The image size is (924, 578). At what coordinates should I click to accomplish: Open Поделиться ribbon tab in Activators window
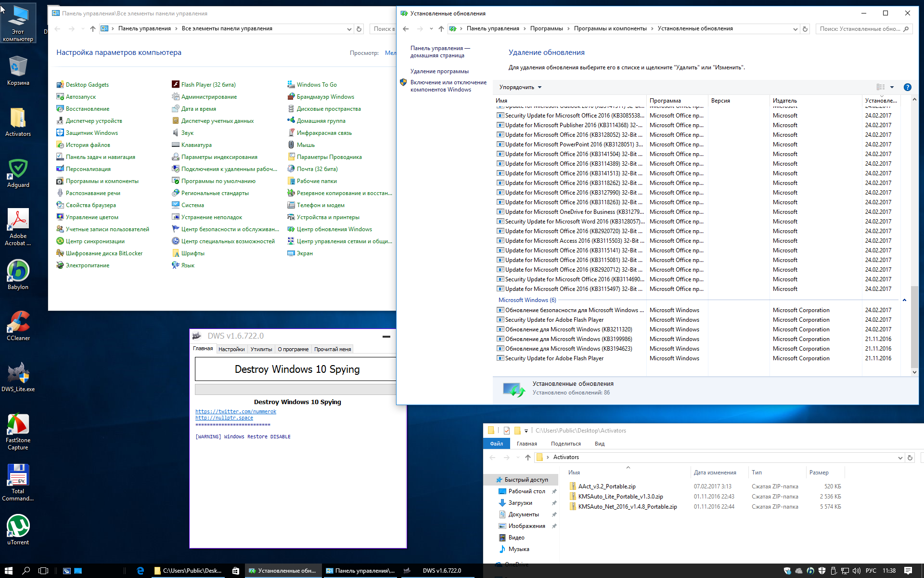566,444
